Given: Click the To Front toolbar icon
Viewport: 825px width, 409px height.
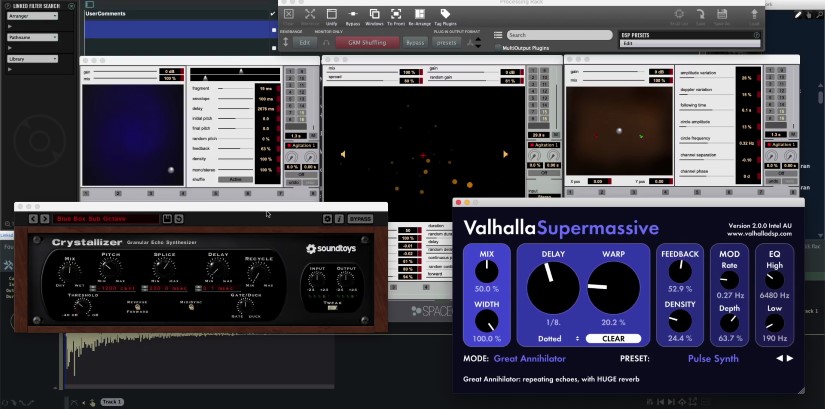Looking at the screenshot, I should 396,14.
